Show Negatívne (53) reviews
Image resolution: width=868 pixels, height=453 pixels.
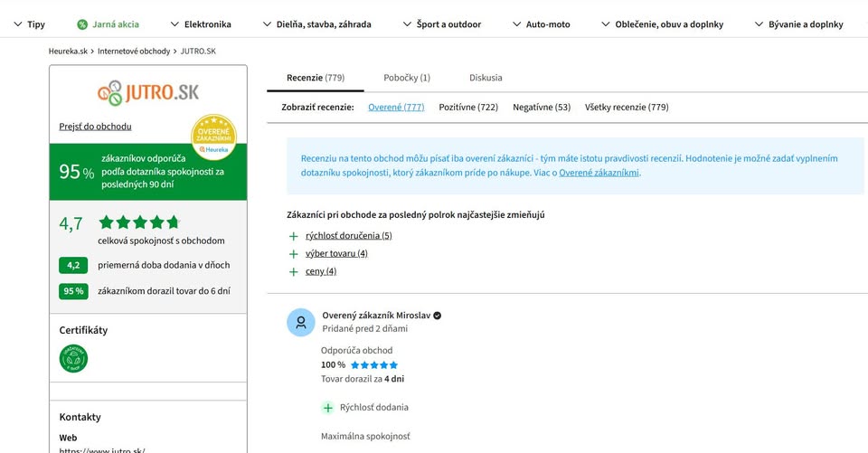pyautogui.click(x=542, y=107)
